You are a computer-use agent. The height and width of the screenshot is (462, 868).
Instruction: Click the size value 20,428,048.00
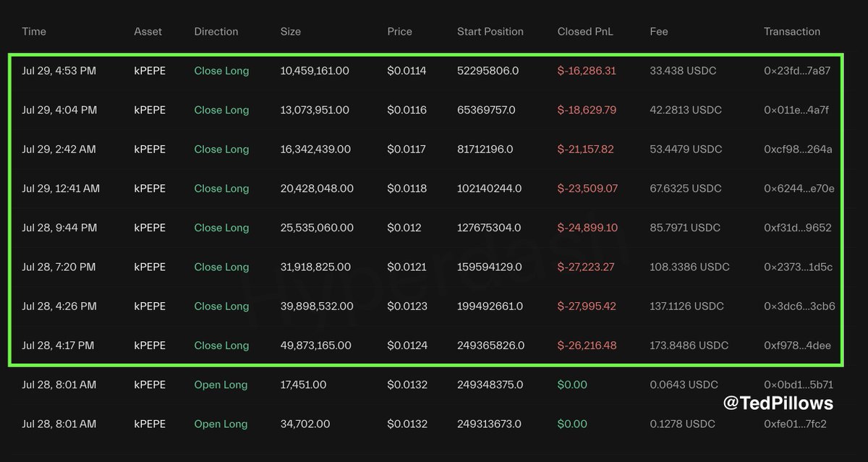coord(317,188)
